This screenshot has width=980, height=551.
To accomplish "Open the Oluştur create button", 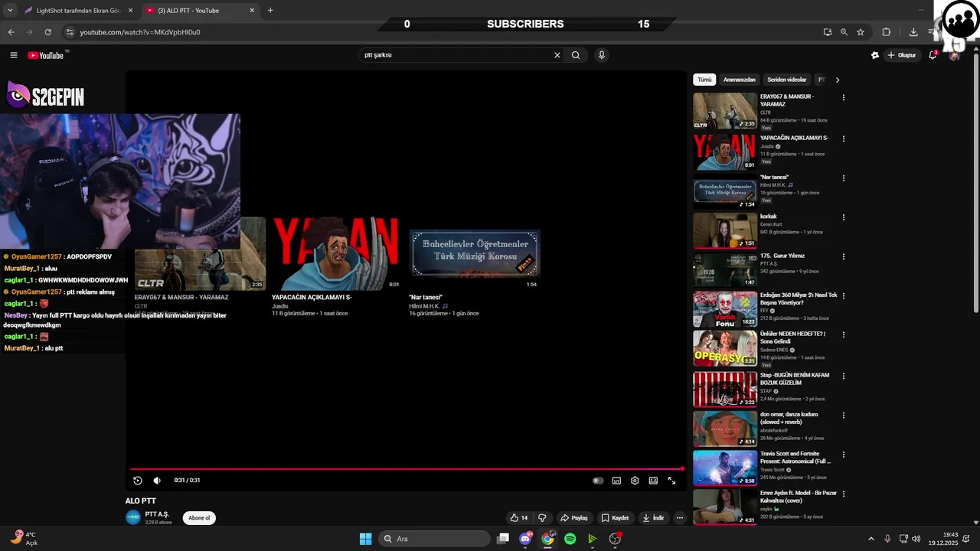I will click(901, 55).
